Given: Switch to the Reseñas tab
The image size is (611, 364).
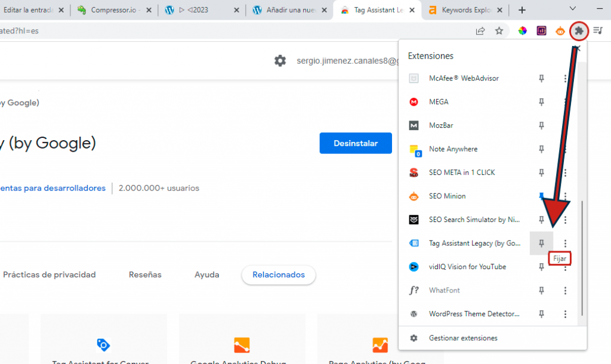Looking at the screenshot, I should point(145,274).
